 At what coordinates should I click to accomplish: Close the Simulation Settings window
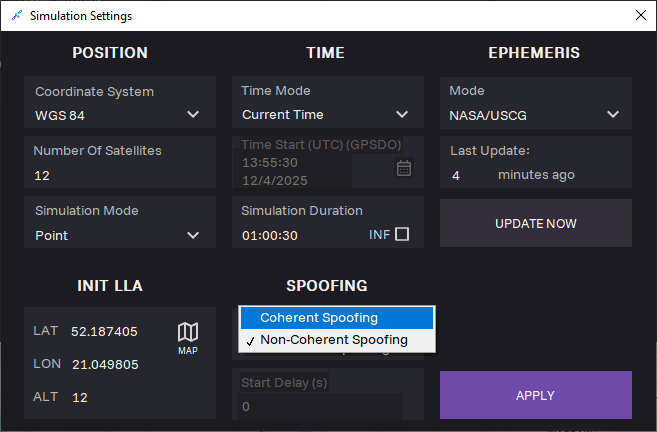[640, 16]
